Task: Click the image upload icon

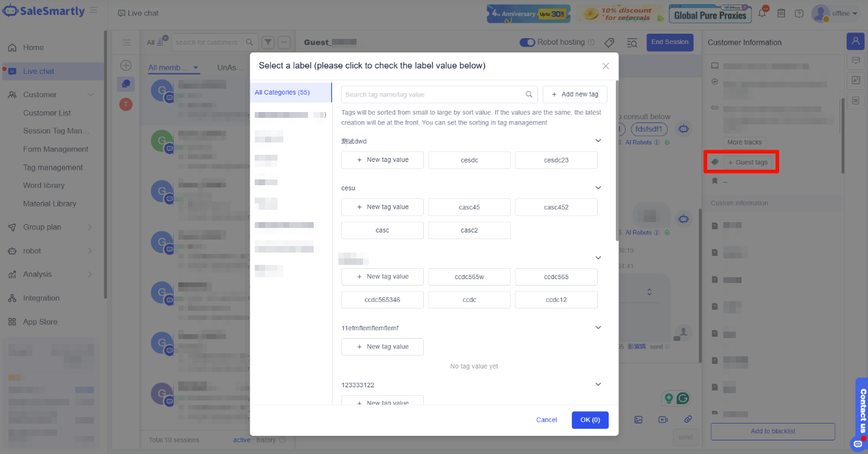Action: coord(639,420)
